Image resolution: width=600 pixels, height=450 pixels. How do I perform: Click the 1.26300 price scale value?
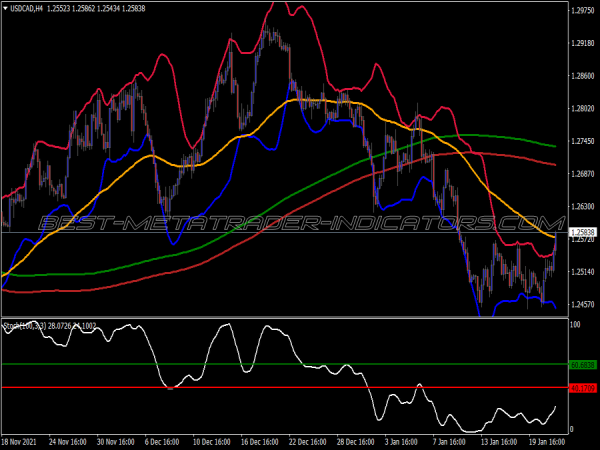click(582, 207)
